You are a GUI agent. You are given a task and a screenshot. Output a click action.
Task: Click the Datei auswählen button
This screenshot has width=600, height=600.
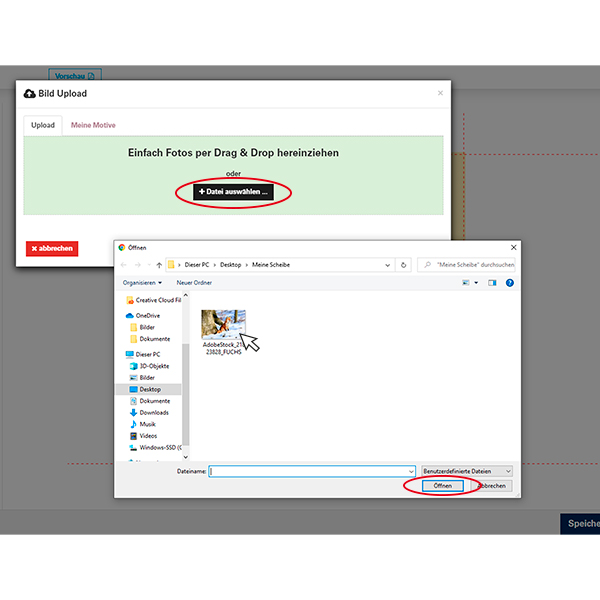pos(233,192)
